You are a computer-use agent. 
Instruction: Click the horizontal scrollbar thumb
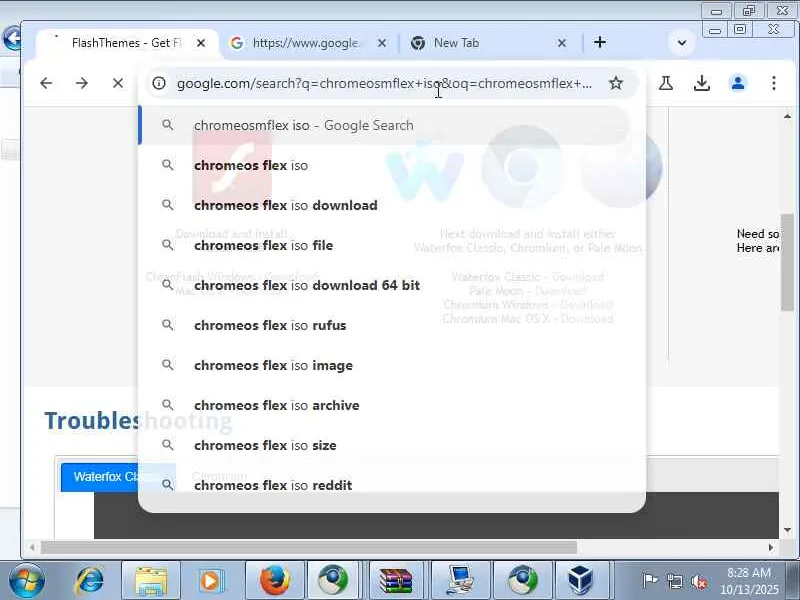click(309, 547)
